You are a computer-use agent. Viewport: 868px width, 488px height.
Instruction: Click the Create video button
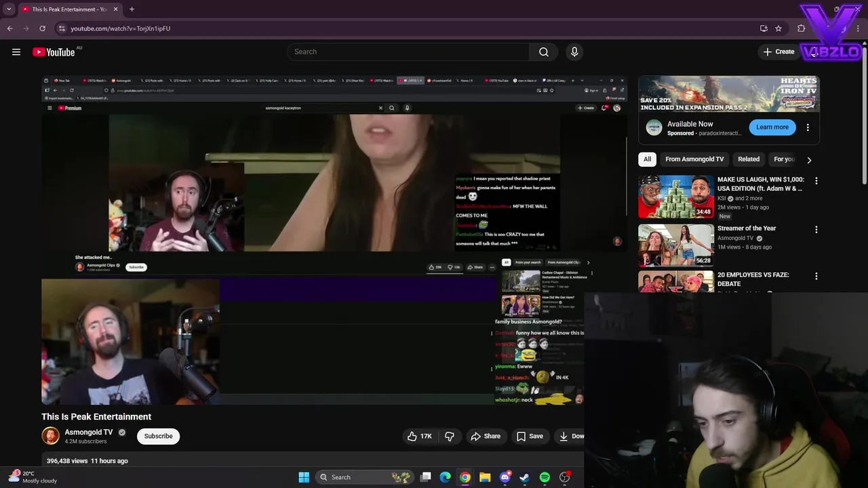coord(778,52)
